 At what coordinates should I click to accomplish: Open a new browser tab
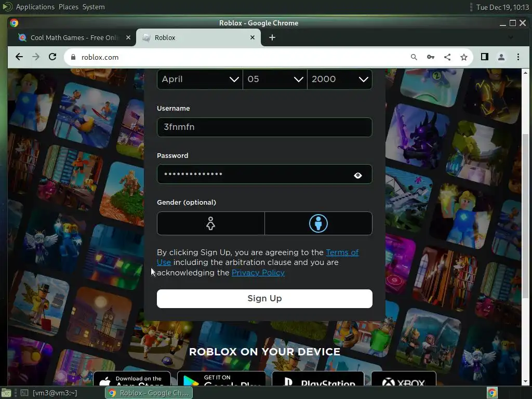(x=272, y=37)
